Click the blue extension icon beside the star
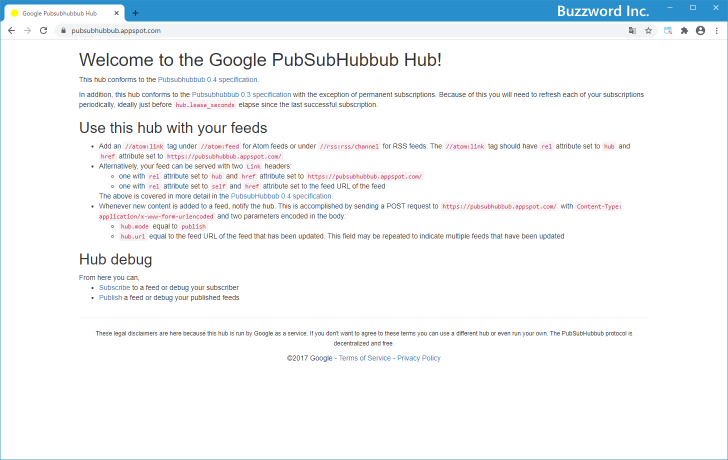 (x=668, y=31)
